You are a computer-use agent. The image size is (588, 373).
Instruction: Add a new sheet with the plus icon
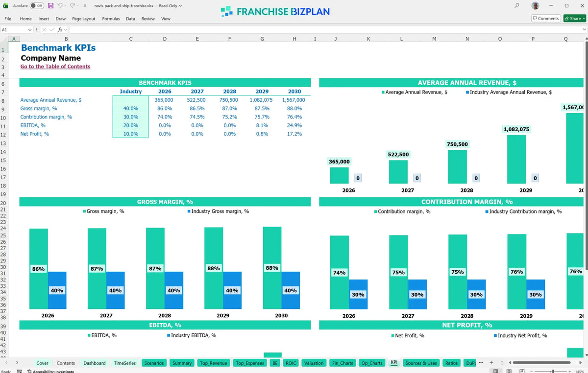[491, 363]
